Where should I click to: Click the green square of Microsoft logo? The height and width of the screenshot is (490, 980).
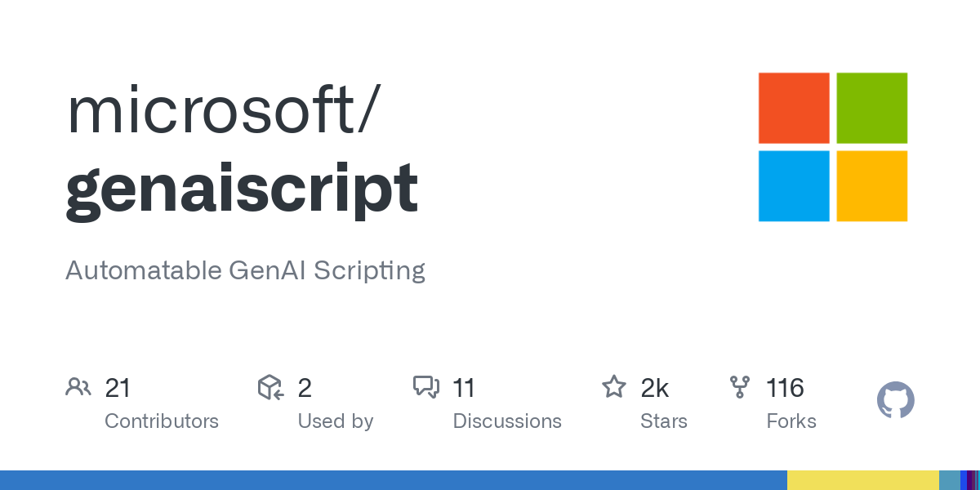(872, 108)
